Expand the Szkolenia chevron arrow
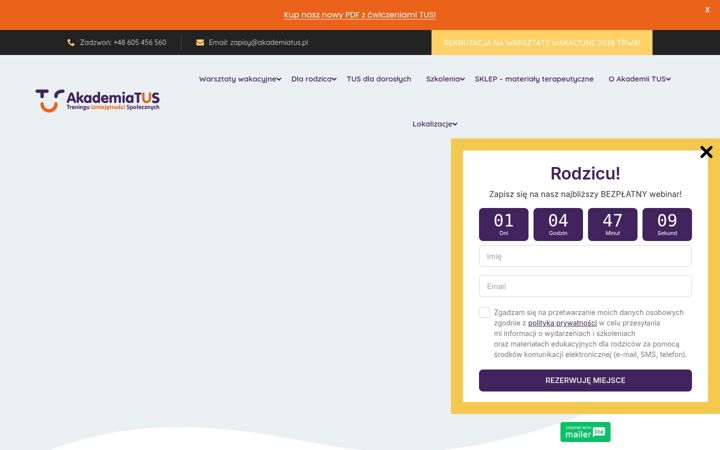This screenshot has width=720, height=450. coord(462,79)
